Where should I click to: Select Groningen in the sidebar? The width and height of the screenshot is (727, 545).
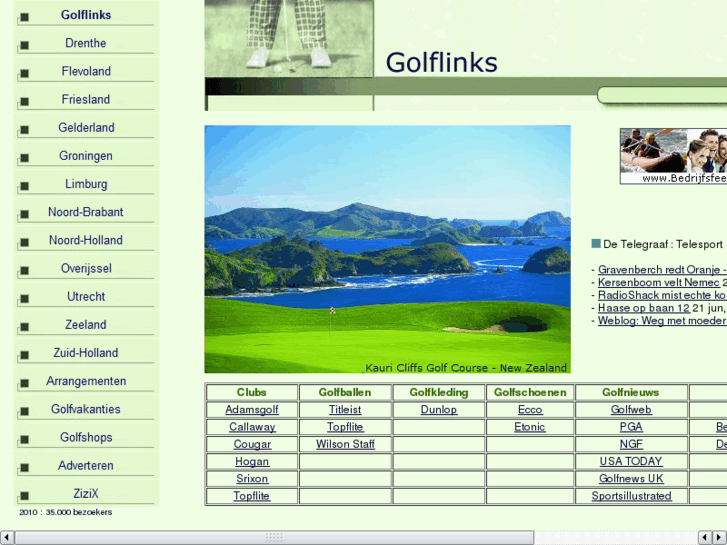pyautogui.click(x=86, y=156)
